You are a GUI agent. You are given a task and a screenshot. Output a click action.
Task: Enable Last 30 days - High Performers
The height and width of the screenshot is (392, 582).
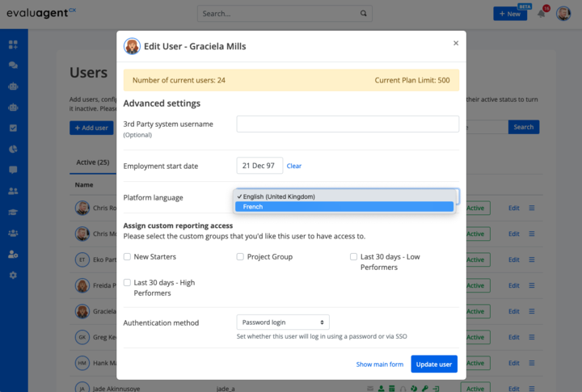click(x=127, y=283)
